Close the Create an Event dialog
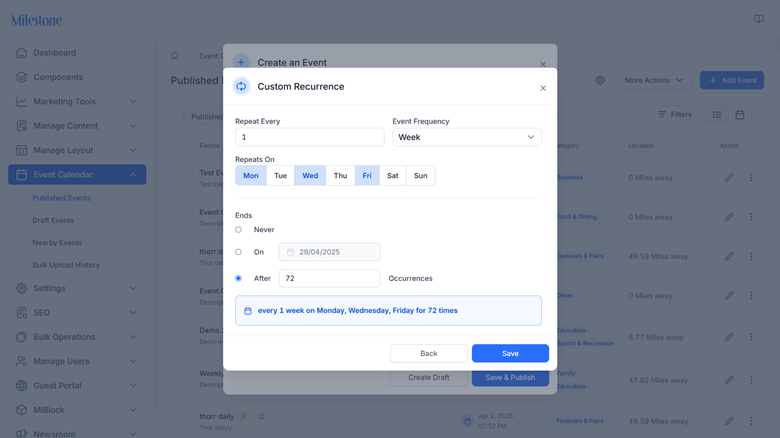This screenshot has width=780, height=438. pos(543,64)
